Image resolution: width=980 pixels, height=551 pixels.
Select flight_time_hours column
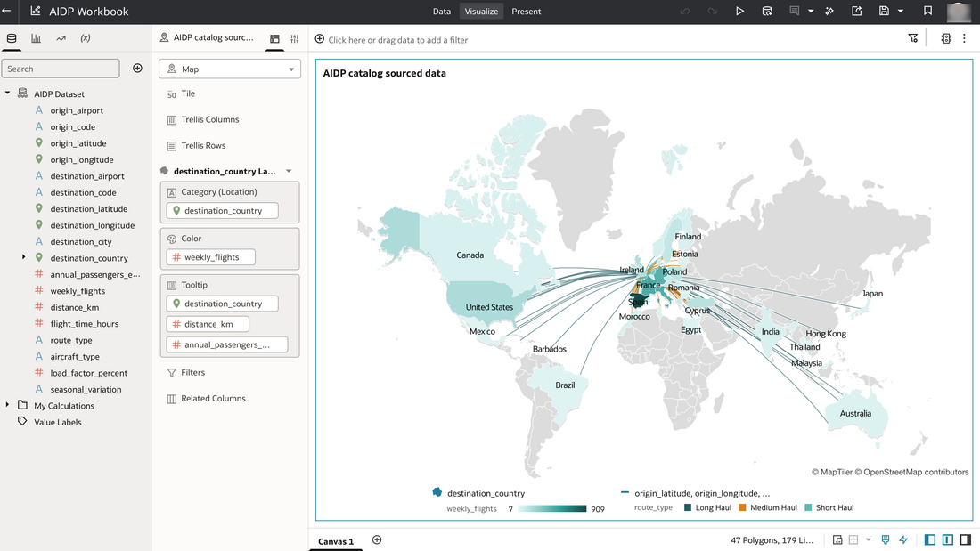pyautogui.click(x=85, y=324)
